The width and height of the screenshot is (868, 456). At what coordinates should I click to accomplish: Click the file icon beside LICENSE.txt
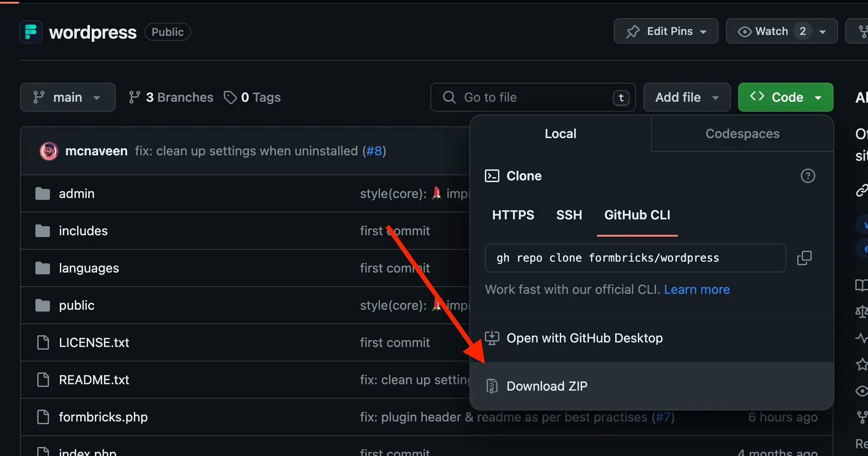coord(43,342)
